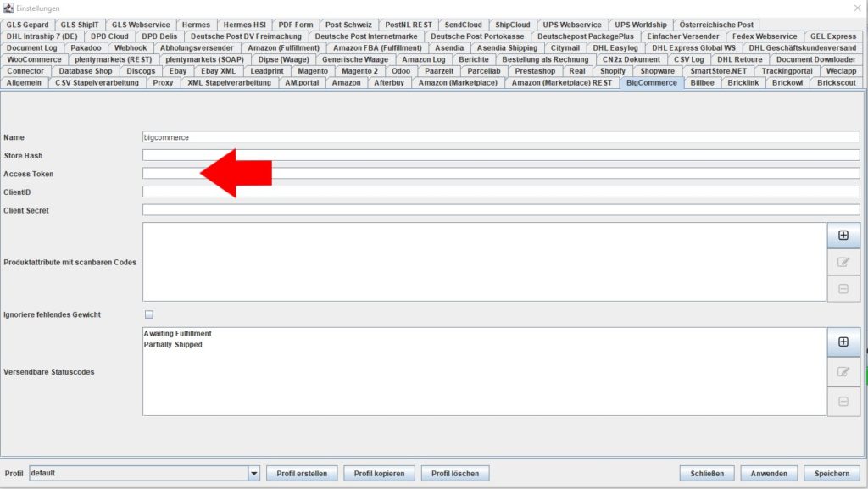The width and height of the screenshot is (868, 489).
Task: Select the BigCommerce tab
Action: tap(652, 83)
